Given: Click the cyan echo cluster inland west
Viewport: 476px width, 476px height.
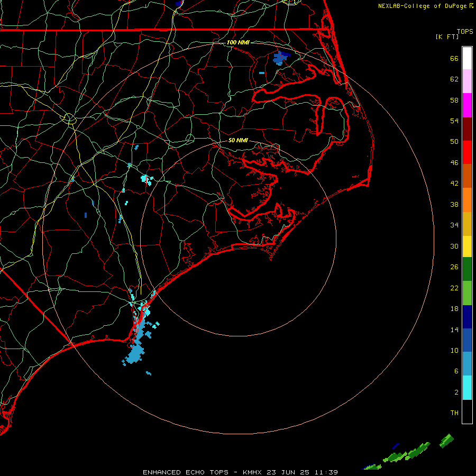Looking at the screenshot, I should [x=147, y=180].
